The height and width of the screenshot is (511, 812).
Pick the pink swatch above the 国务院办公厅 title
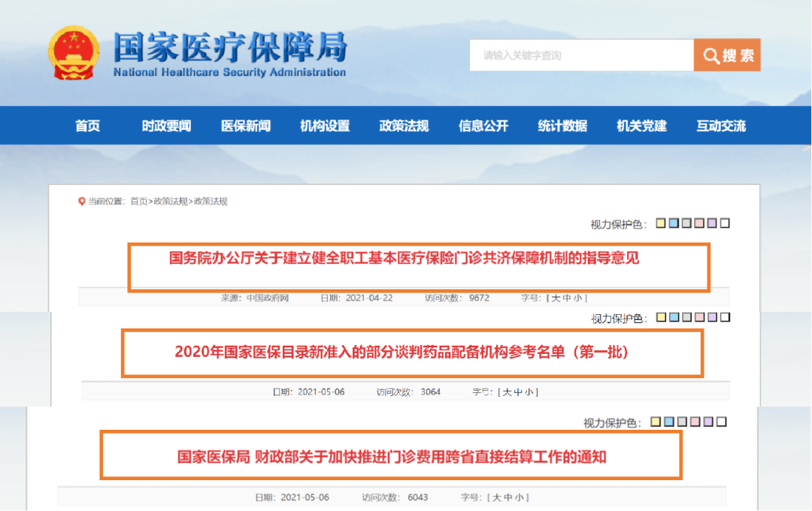coord(699,223)
